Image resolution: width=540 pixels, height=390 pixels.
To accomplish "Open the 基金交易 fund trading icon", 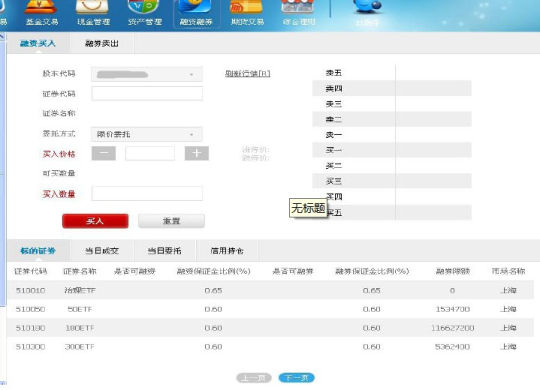I will [x=42, y=13].
